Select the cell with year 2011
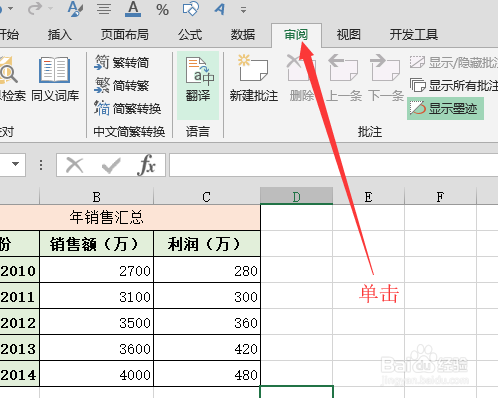 pyautogui.click(x=19, y=296)
